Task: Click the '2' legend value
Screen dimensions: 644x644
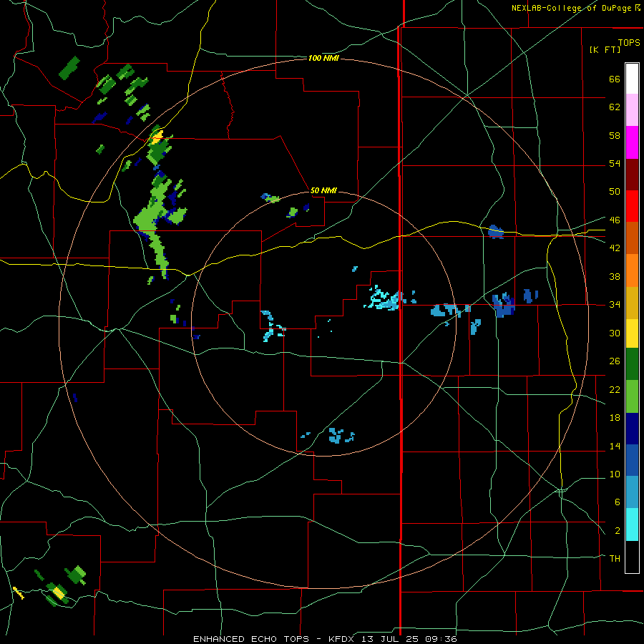Action: click(618, 531)
